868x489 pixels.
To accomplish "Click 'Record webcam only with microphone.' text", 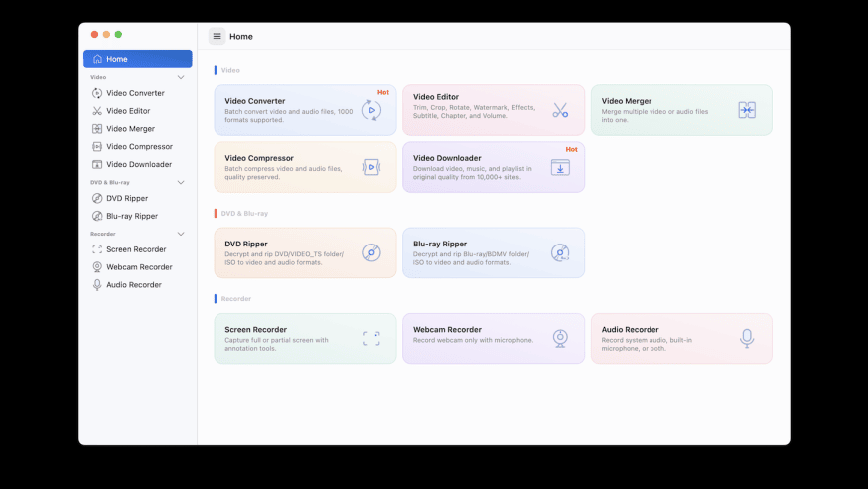I will tap(473, 340).
